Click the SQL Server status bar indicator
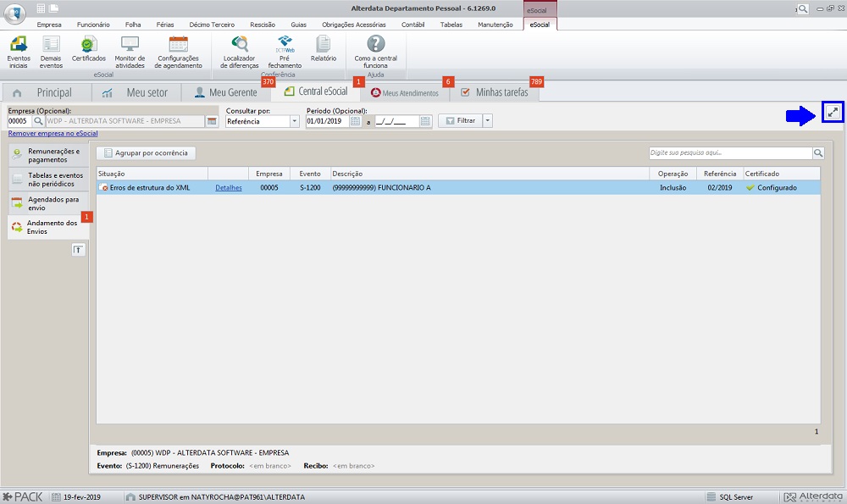This screenshot has width=847, height=504. pyautogui.click(x=730, y=497)
